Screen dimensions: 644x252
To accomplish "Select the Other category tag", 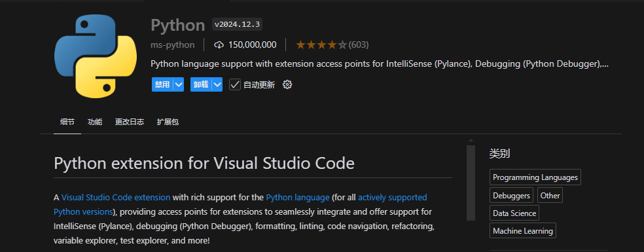I will pyautogui.click(x=550, y=195).
